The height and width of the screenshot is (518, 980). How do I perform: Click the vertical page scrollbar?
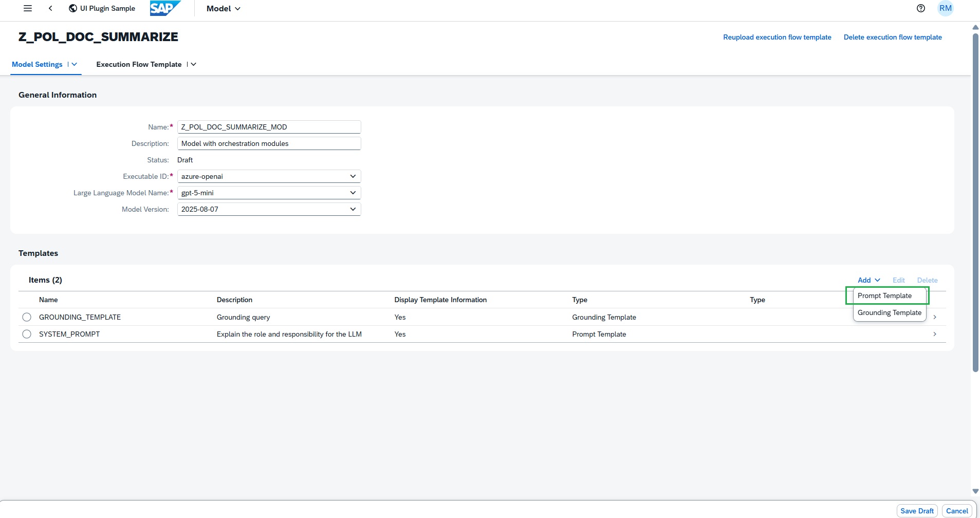point(975,202)
